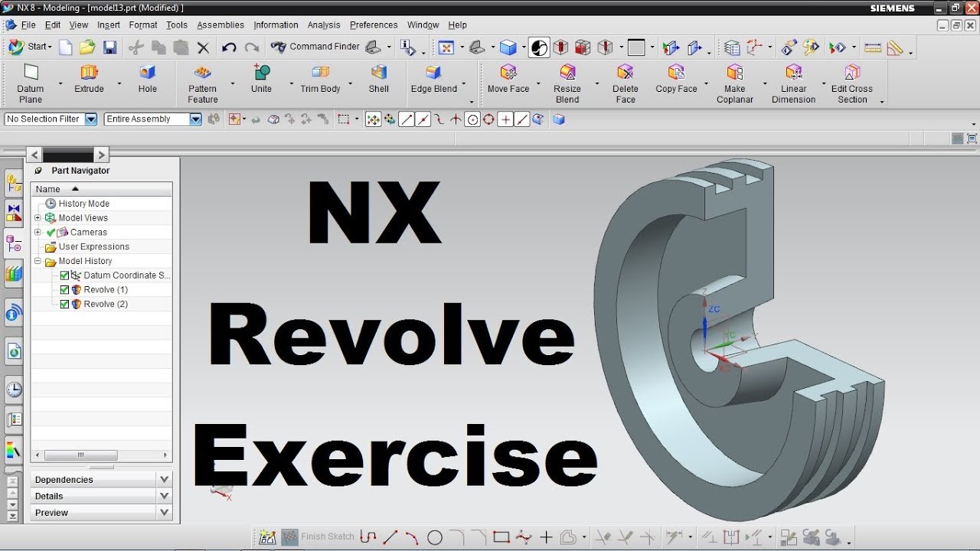Image resolution: width=980 pixels, height=551 pixels.
Task: Open the Help menu
Action: pos(457,25)
